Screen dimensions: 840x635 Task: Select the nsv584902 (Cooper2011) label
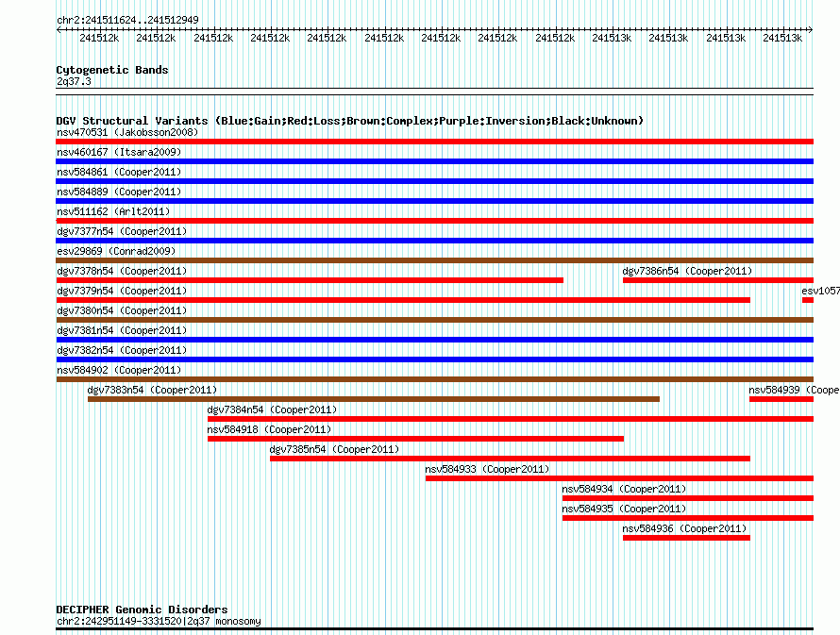(x=119, y=370)
